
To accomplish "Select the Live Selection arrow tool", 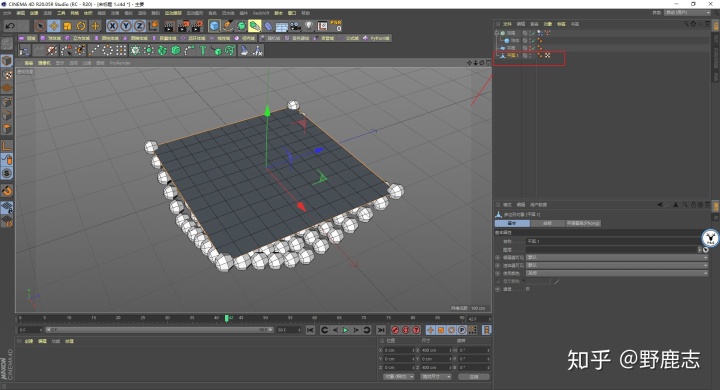I will 40,26.
